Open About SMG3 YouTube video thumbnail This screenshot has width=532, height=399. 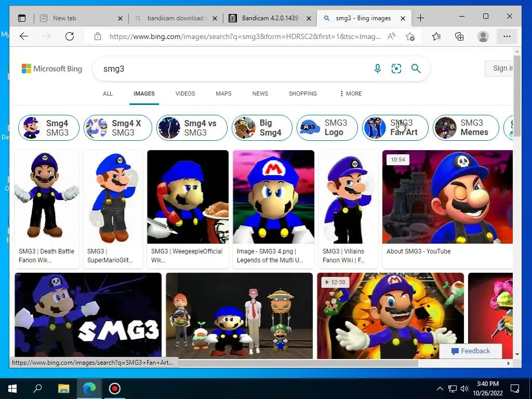pyautogui.click(x=447, y=197)
